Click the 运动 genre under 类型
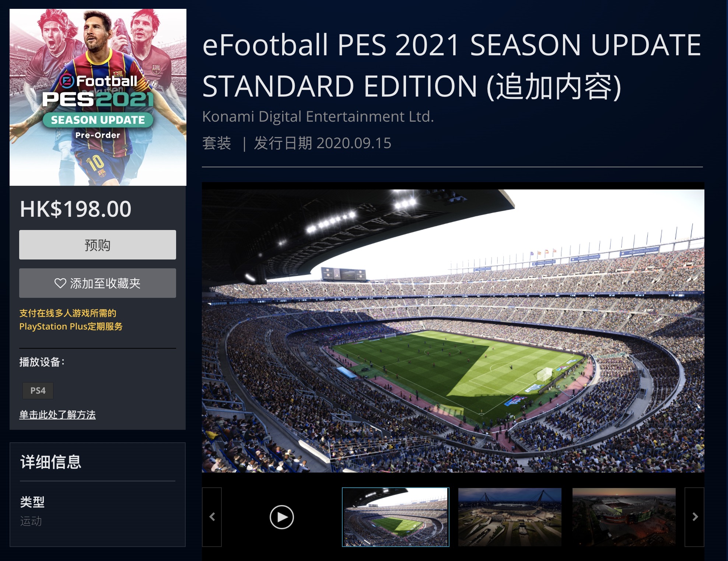The image size is (728, 561). 31,521
